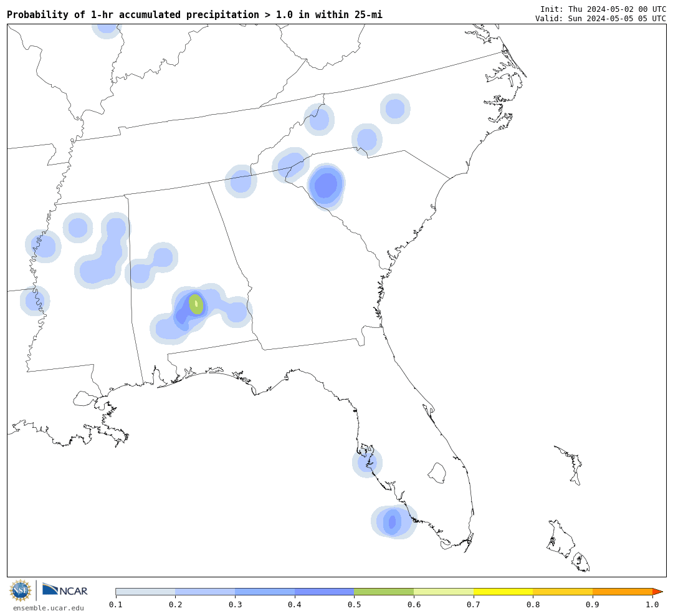The height and width of the screenshot is (616, 673).
Task: Click the NCAR logo
Action: pos(65,590)
